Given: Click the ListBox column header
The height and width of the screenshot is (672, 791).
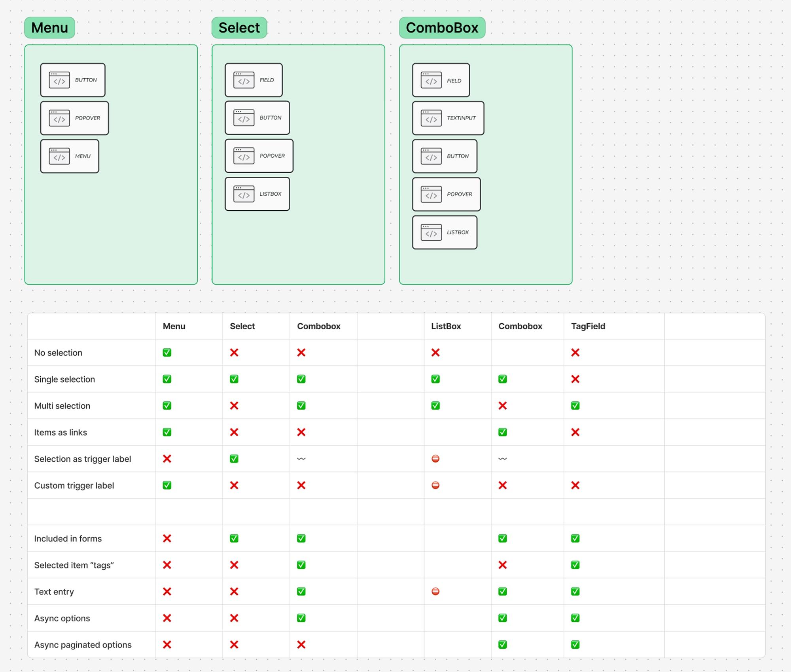Looking at the screenshot, I should pos(446,326).
